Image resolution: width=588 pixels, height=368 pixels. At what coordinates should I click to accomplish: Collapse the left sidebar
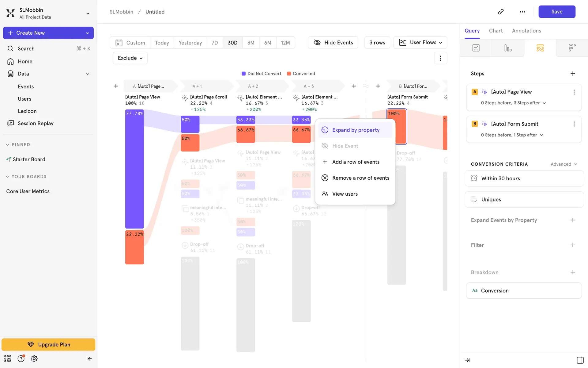tap(89, 358)
